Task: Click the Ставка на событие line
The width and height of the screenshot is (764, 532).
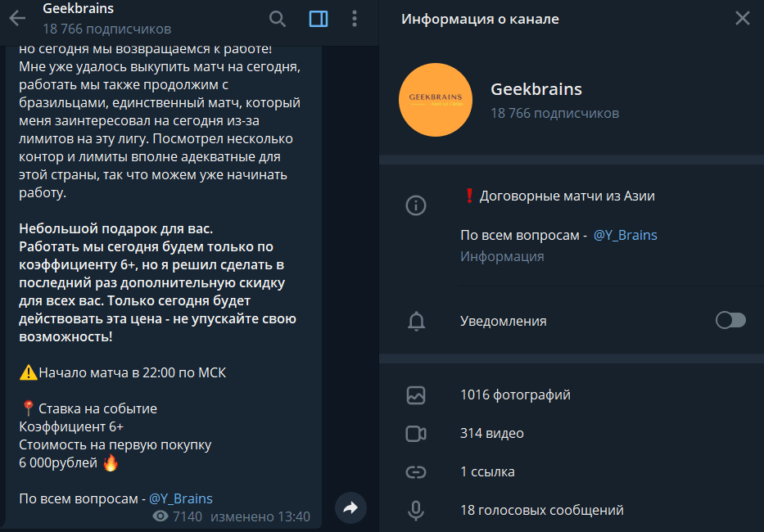Action: tap(97, 408)
